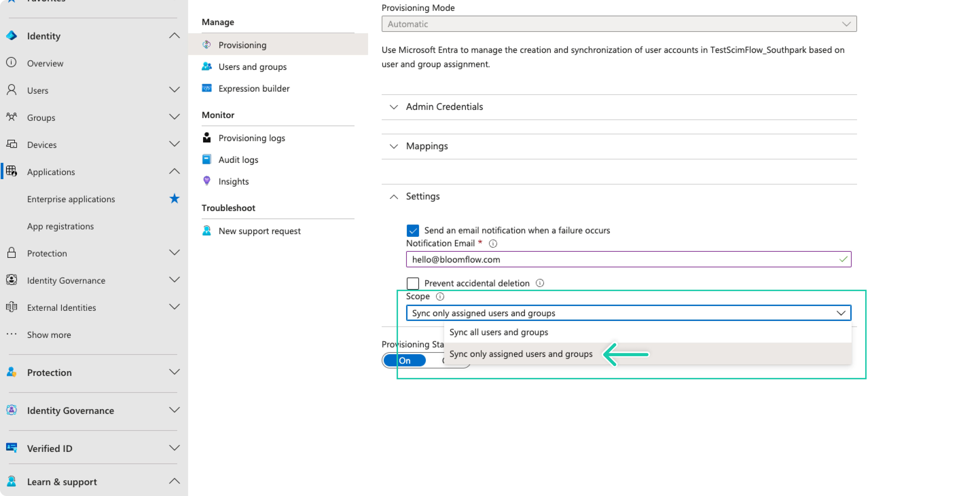Expand External Identities chevron
980x496 pixels.
[174, 307]
